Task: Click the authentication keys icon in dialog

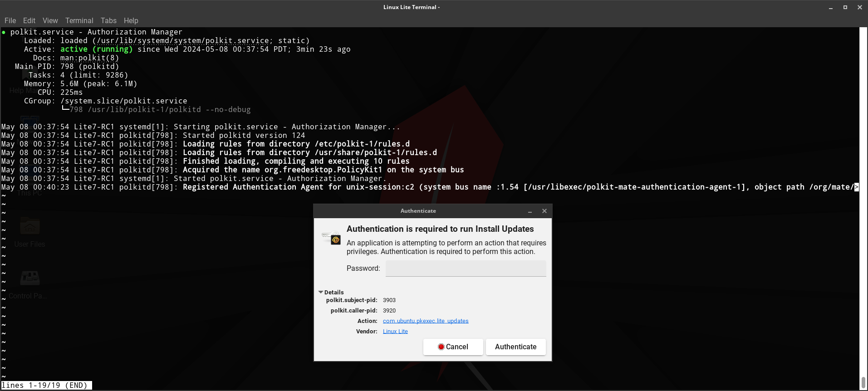Action: tap(331, 237)
